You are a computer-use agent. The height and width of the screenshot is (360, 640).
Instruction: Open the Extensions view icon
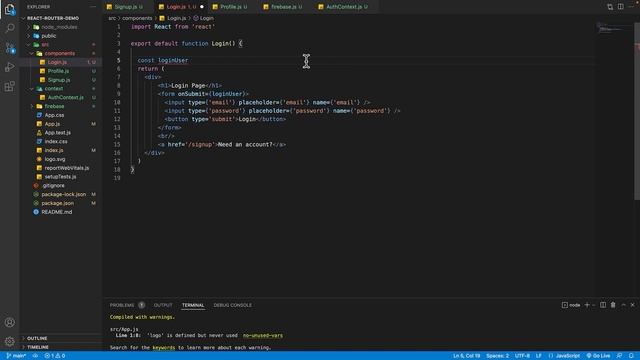point(9,86)
